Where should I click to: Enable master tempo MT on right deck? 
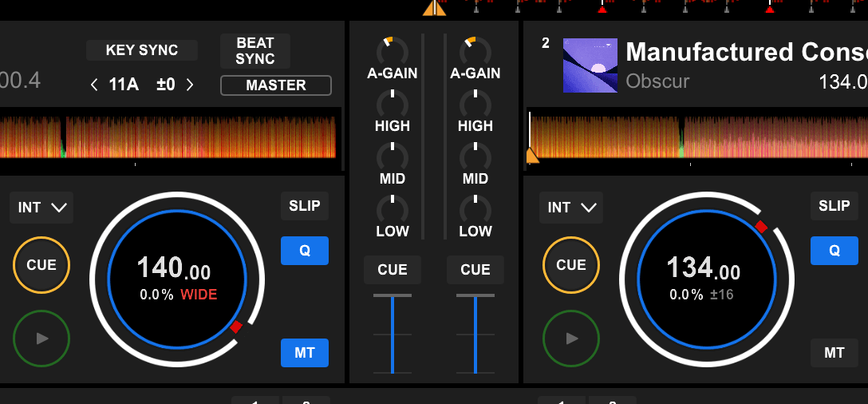coord(834,353)
